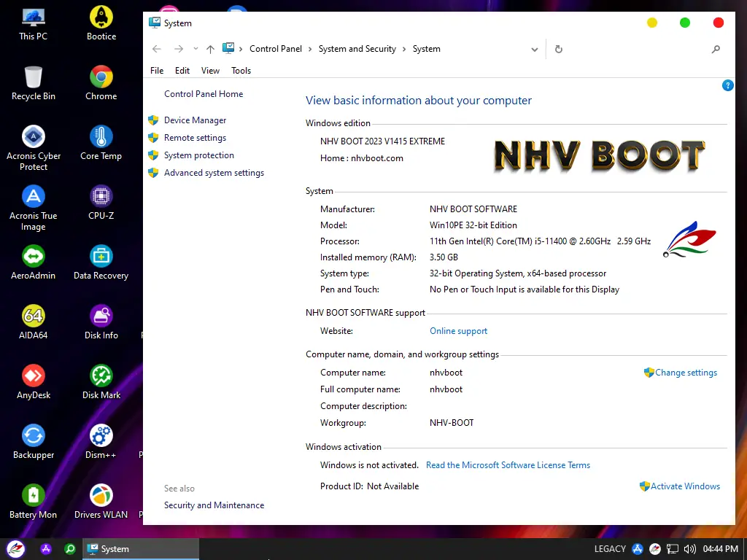
Task: Launch CPU-Z desktop icon
Action: point(101,203)
